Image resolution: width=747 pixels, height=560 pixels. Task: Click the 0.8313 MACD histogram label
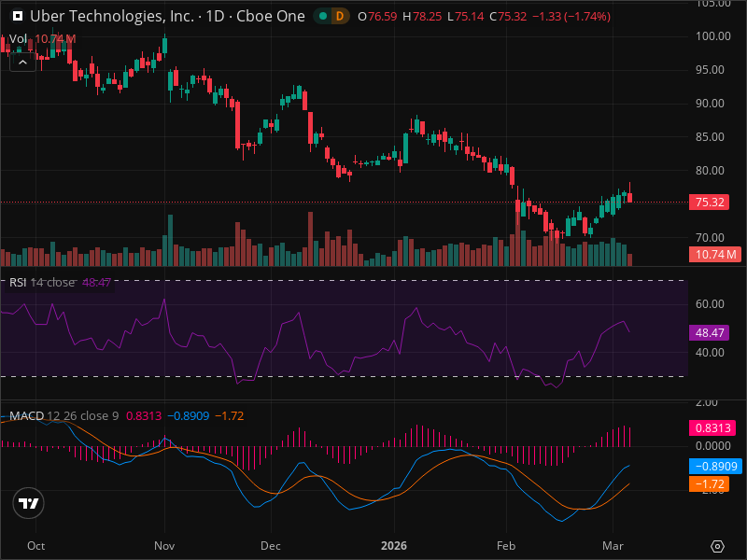pos(712,427)
